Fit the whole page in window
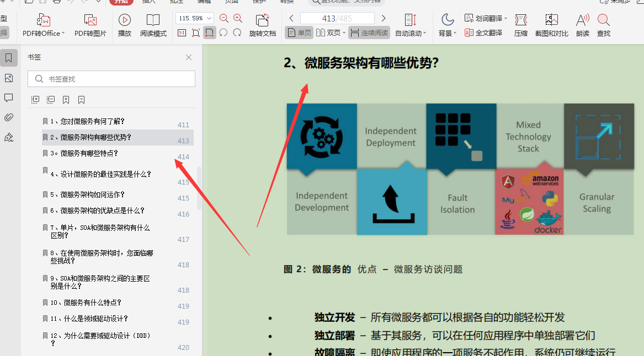The width and height of the screenshot is (644, 356). click(196, 33)
